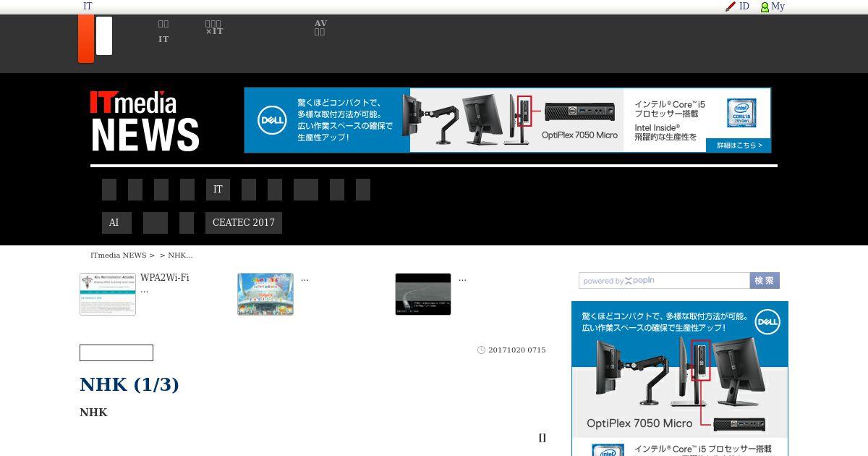
Task: Click the 検索 search button
Action: point(765,281)
